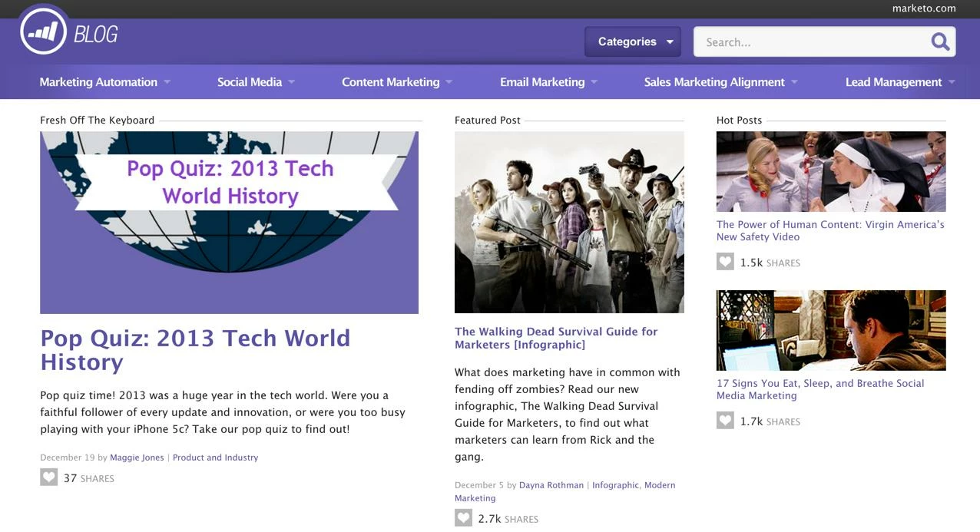The image size is (980, 532).
Task: Click the 2.7k SHARES count
Action: pos(508,519)
